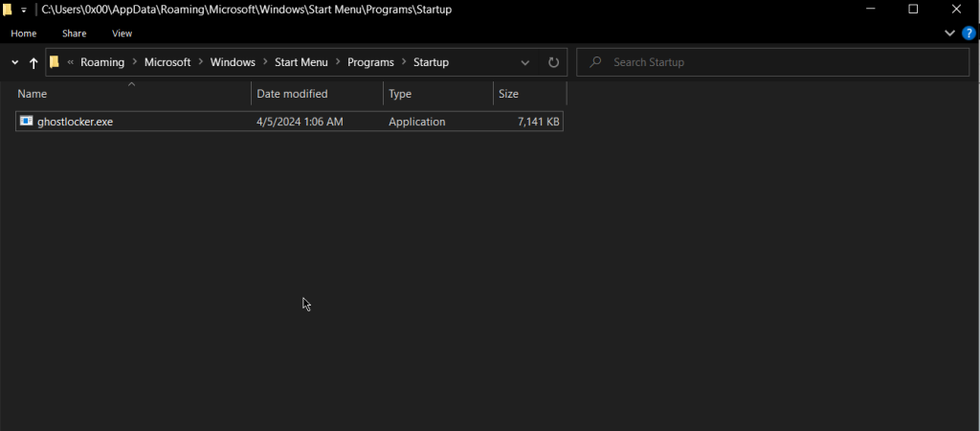
Task: Expand the ribbon with the chevron
Action: pos(949,34)
